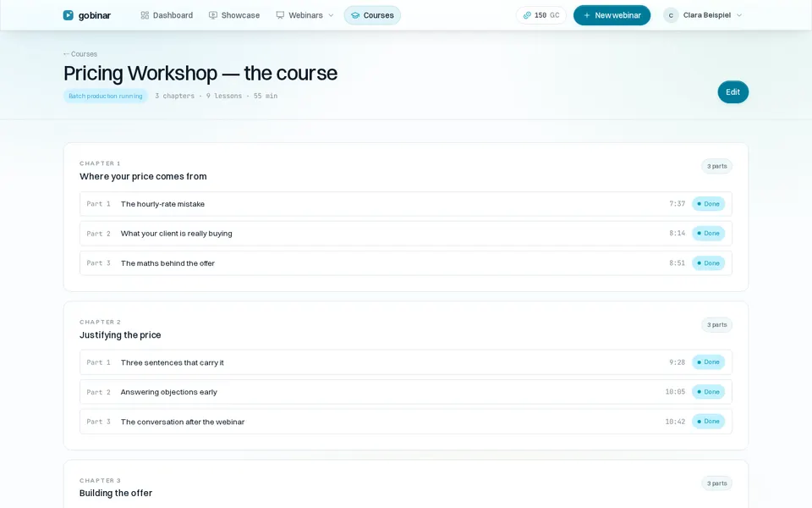Click the Clara Beispiel avatar circle
Image resolution: width=812 pixels, height=508 pixels.
point(671,15)
